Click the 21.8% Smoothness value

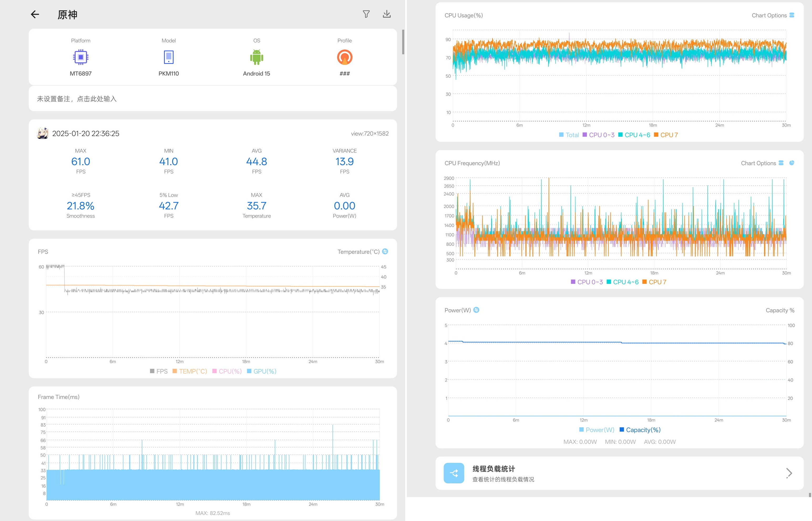coord(80,206)
